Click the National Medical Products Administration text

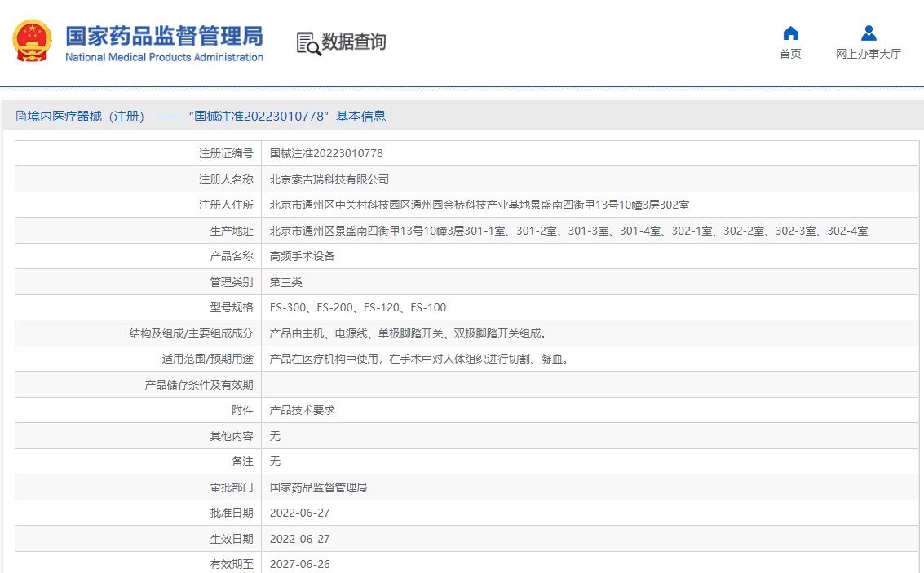164,57
